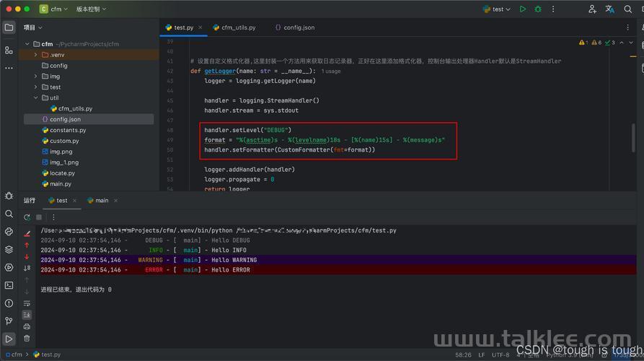Open the version control dropdown
Screen dimensions: 644x361
click(x=91, y=9)
